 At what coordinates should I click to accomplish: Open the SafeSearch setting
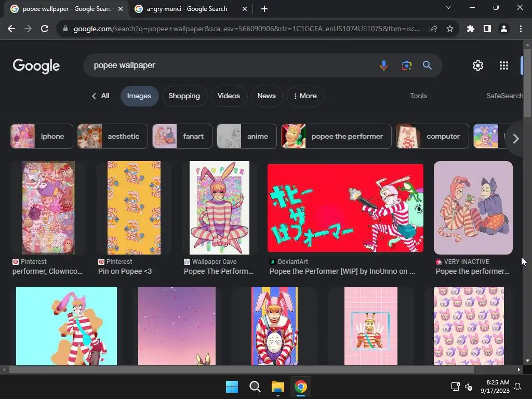tap(504, 96)
